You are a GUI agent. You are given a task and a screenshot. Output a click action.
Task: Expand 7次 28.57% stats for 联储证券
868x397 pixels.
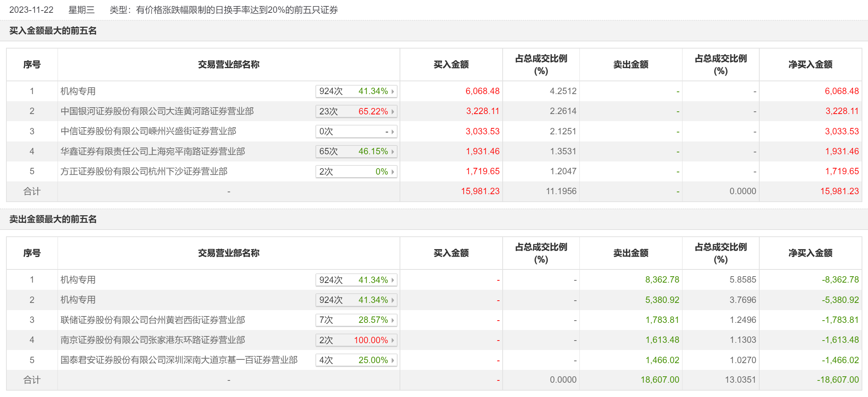356,320
